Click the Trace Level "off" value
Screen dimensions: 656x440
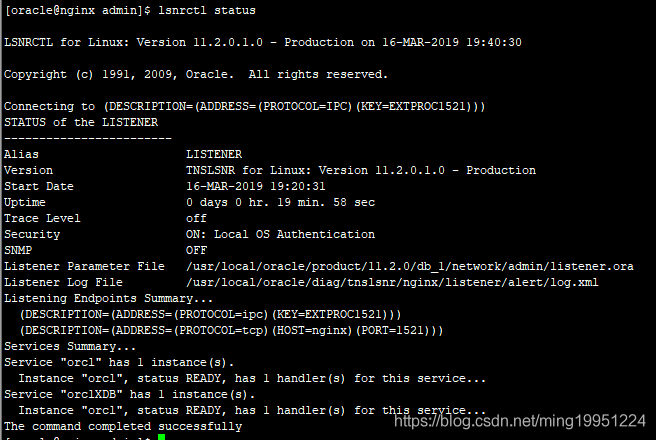(x=197, y=218)
